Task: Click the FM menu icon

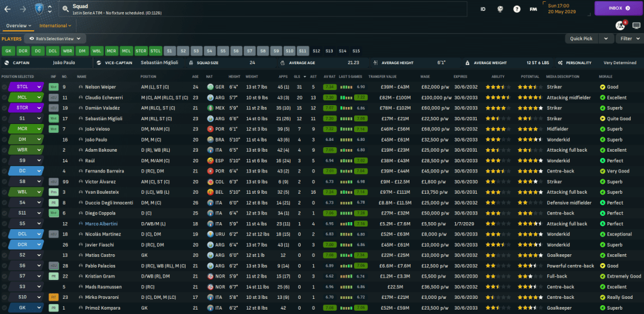Action: pyautogui.click(x=533, y=9)
